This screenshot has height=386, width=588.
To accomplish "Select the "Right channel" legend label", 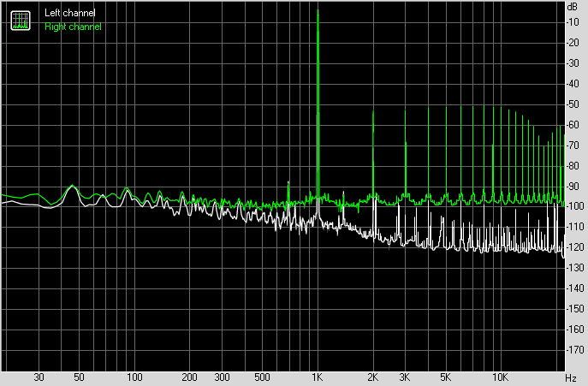I will 73,27.
